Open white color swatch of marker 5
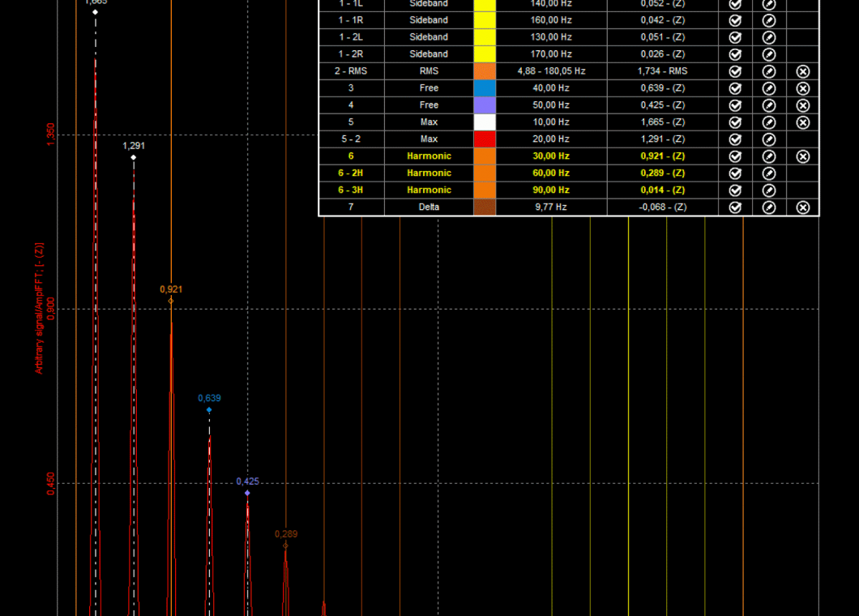 [485, 122]
